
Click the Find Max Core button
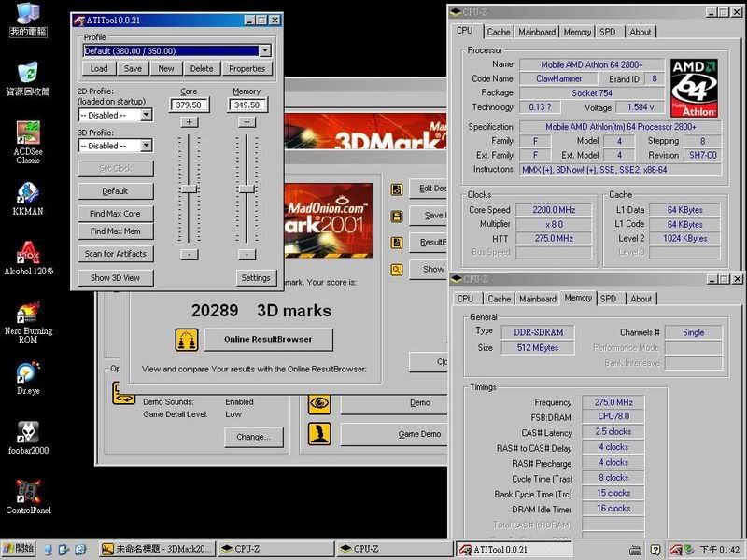(x=115, y=214)
